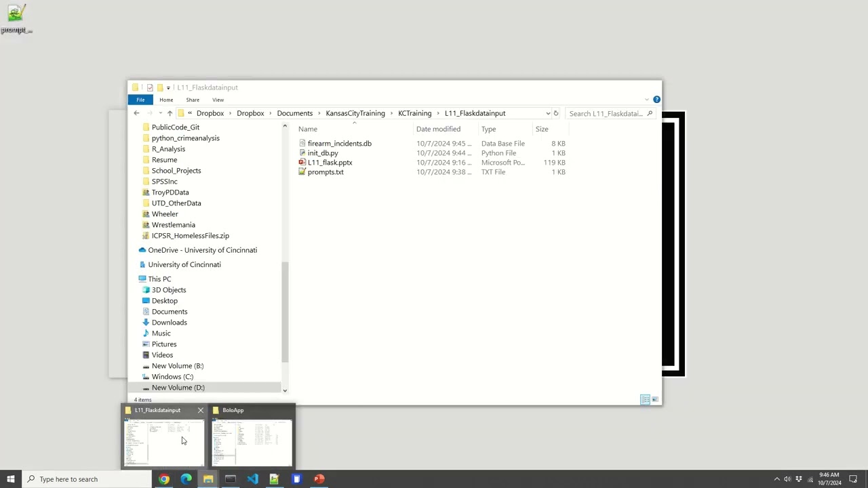
Task: Select This PC in navigation pane
Action: [x=159, y=279]
